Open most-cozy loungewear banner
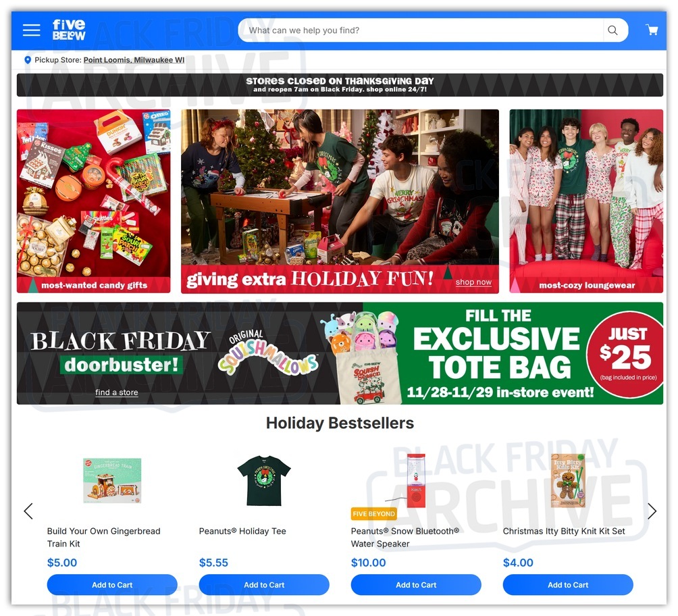Image resolution: width=678 pixels, height=616 pixels. tap(586, 201)
